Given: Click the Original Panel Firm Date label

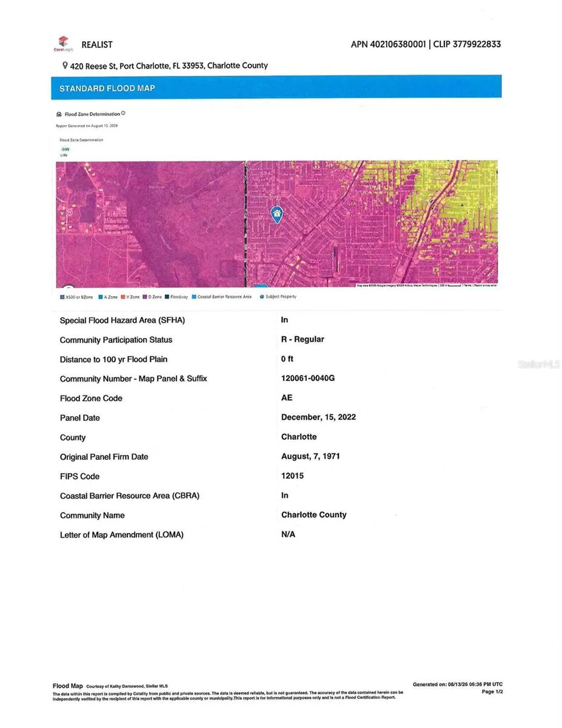Looking at the screenshot, I should [104, 456].
